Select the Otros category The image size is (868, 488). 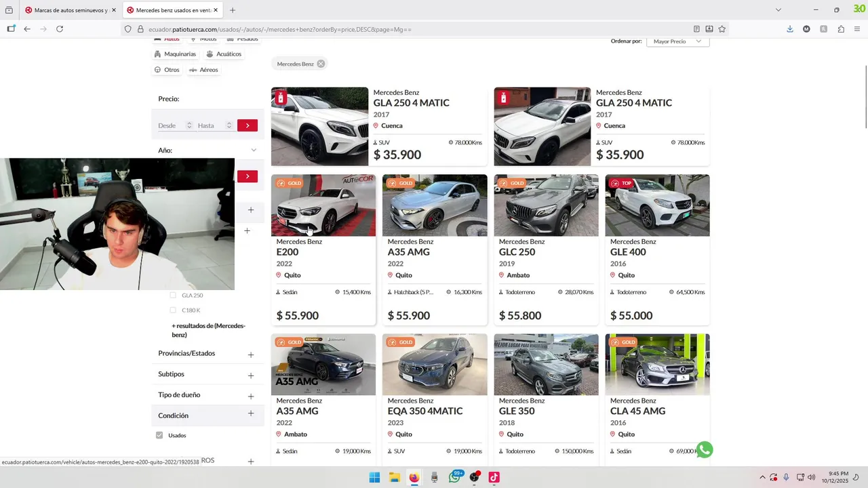pyautogui.click(x=167, y=70)
